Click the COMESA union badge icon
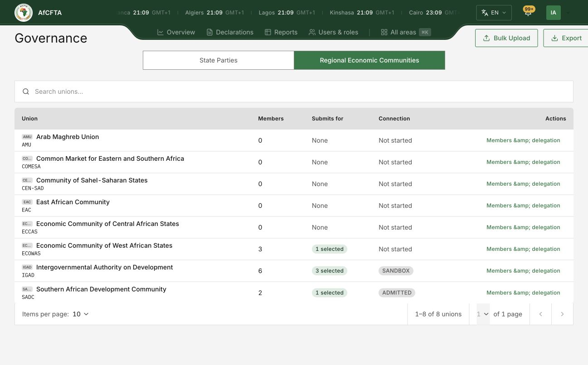The image size is (588, 365). tap(27, 158)
